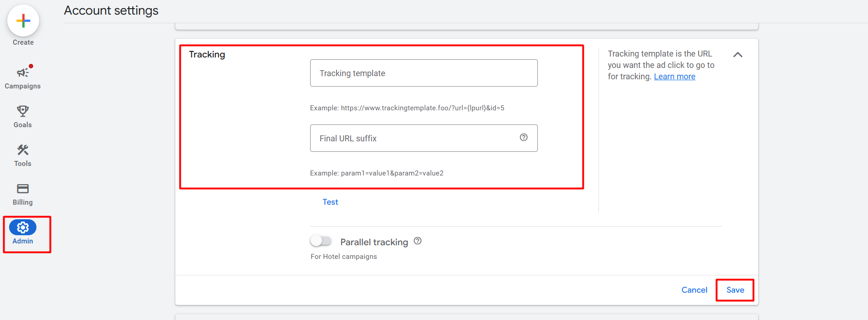Click the Create plus icon
This screenshot has width=868, height=320.
point(23,21)
